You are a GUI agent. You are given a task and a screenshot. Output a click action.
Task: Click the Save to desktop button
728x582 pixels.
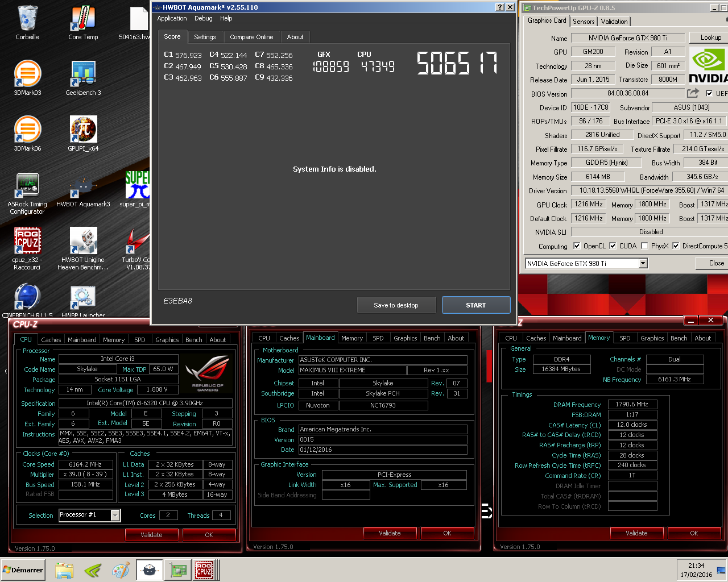pyautogui.click(x=396, y=305)
